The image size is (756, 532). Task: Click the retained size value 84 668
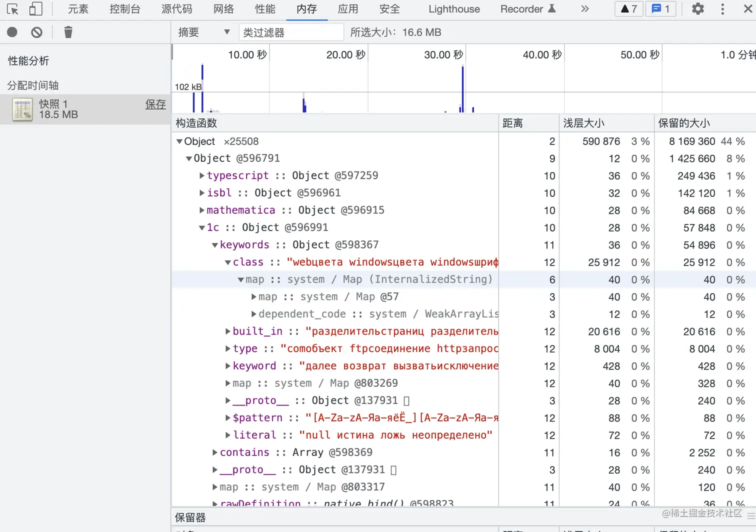point(699,210)
